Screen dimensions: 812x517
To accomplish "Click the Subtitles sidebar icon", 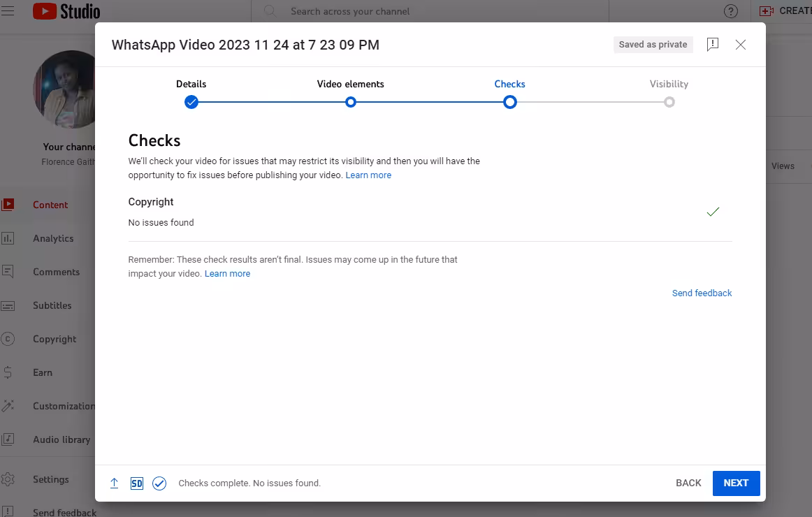I will coord(8,306).
